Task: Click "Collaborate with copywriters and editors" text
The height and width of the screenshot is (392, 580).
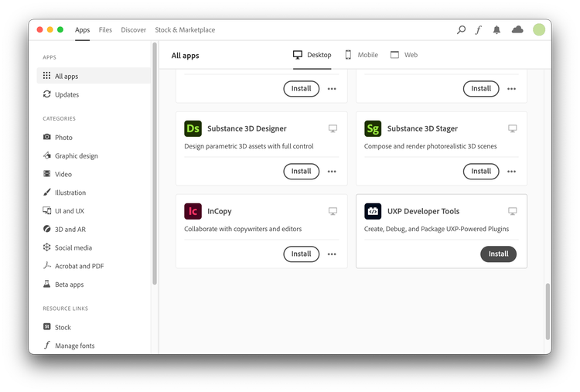Action: tap(243, 229)
